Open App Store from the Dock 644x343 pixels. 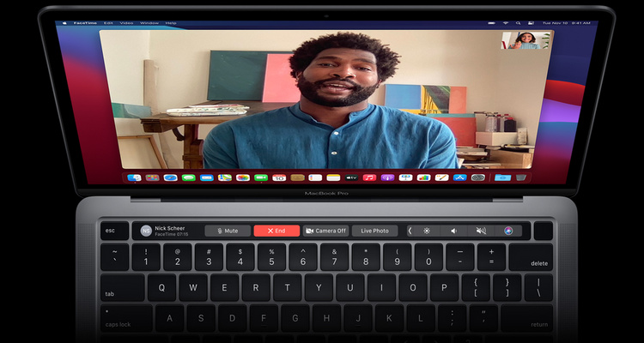pos(459,178)
